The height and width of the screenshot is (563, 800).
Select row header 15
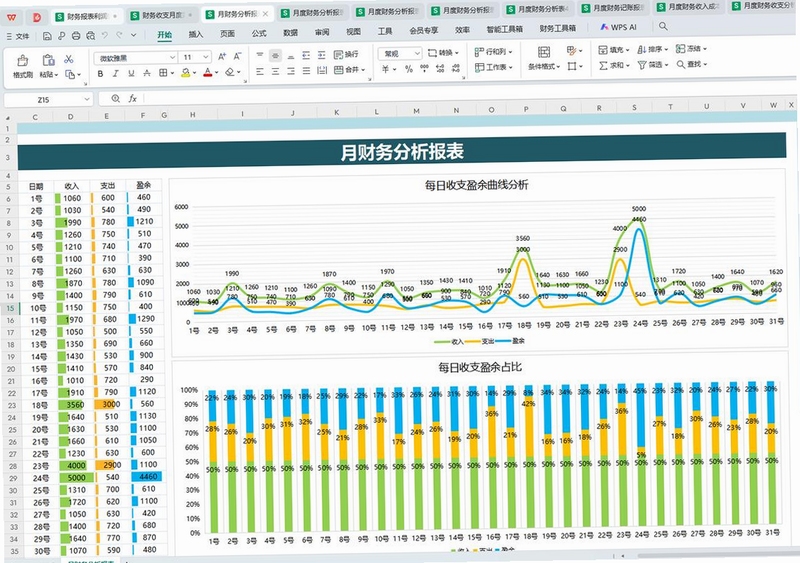point(10,308)
